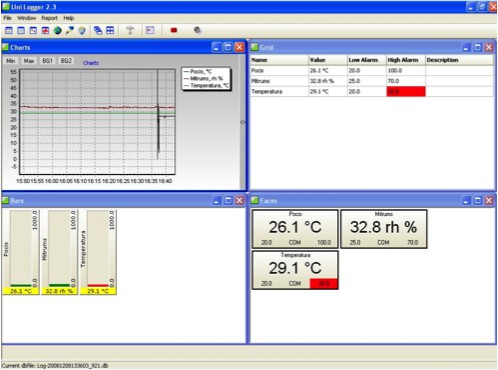Image resolution: width=498 pixels, height=370 pixels.
Task: Click the green globe toolbar icon
Action: [58, 31]
